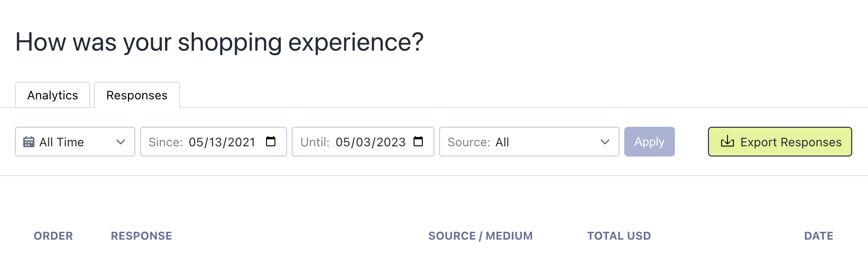Click the shopping experience question heading
The image size is (868, 261).
click(220, 42)
